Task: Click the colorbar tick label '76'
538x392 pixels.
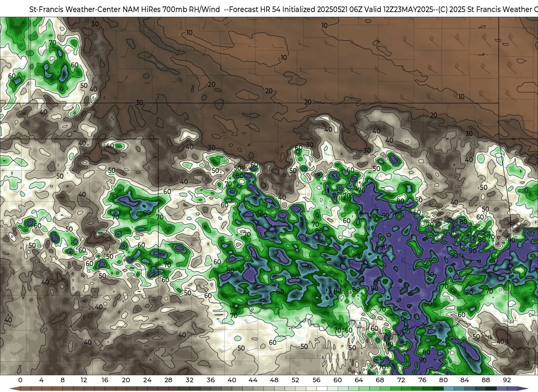Action: [422, 380]
